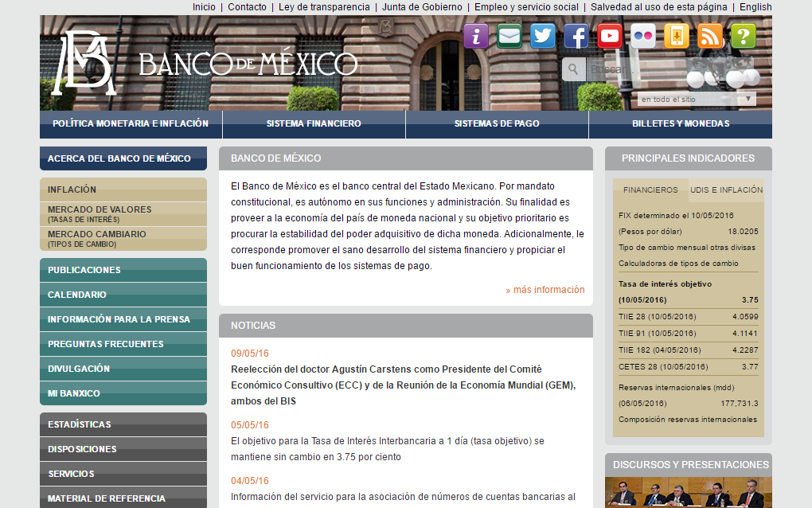The width and height of the screenshot is (812, 508).
Task: Open Mercado de Valores sidebar item
Action: tap(123, 214)
